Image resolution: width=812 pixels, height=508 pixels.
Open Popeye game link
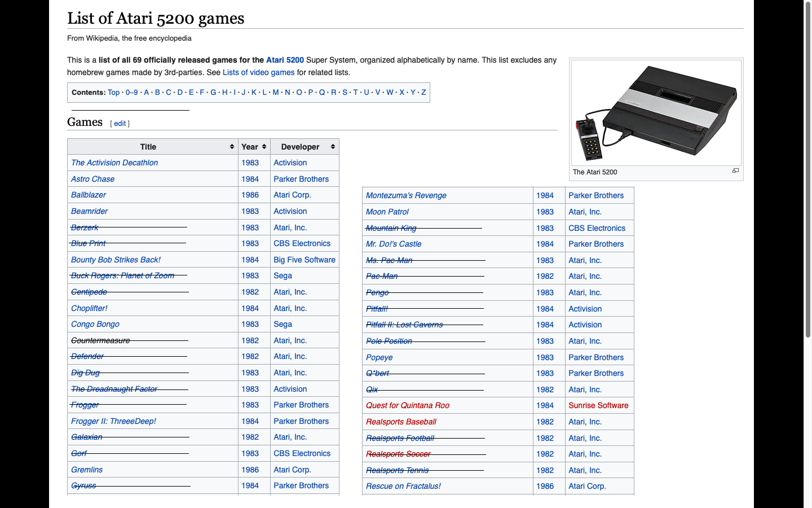(x=379, y=357)
